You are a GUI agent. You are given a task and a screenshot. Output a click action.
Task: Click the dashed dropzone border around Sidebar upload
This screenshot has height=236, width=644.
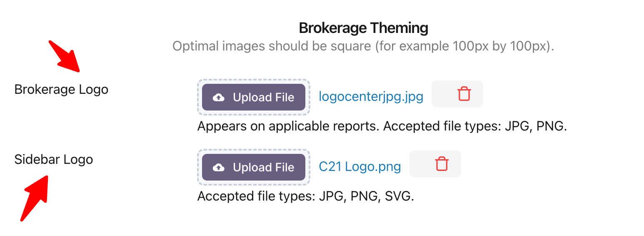[x=253, y=151]
